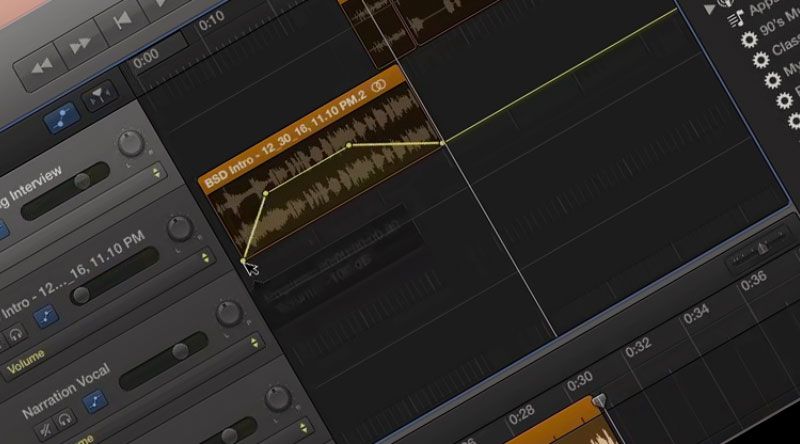This screenshot has width=800, height=444.
Task: Click the editor playhead marker near 0:30
Action: coord(599,400)
